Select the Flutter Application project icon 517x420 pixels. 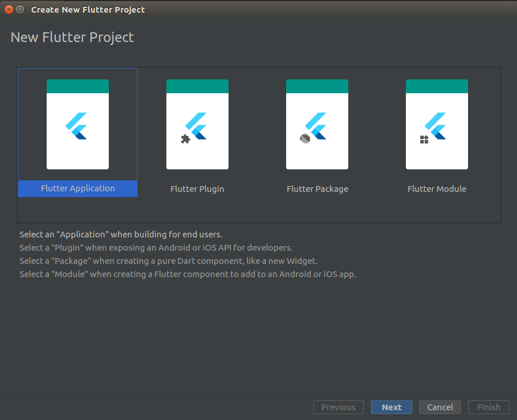[x=78, y=124]
